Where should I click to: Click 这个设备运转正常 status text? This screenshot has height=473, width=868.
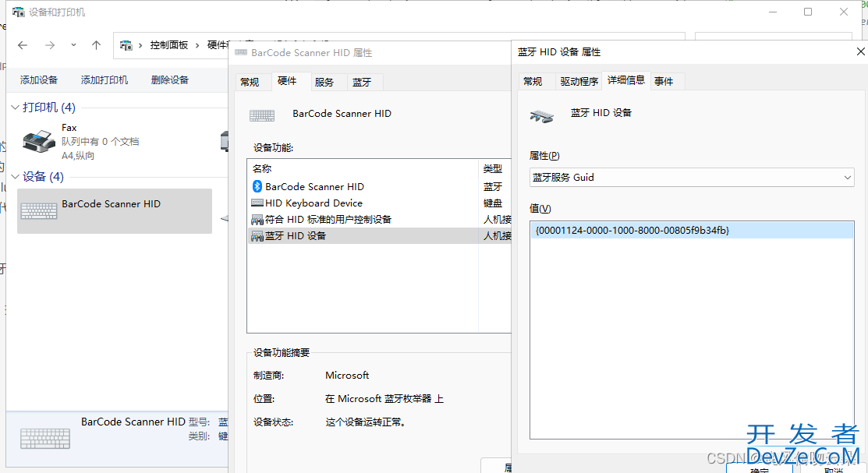coord(367,422)
